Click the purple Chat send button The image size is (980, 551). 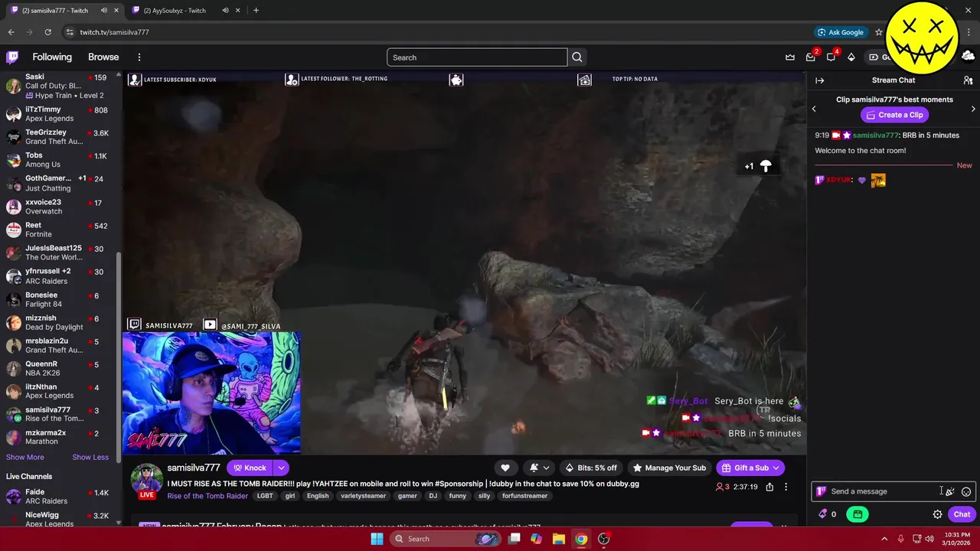click(x=962, y=514)
